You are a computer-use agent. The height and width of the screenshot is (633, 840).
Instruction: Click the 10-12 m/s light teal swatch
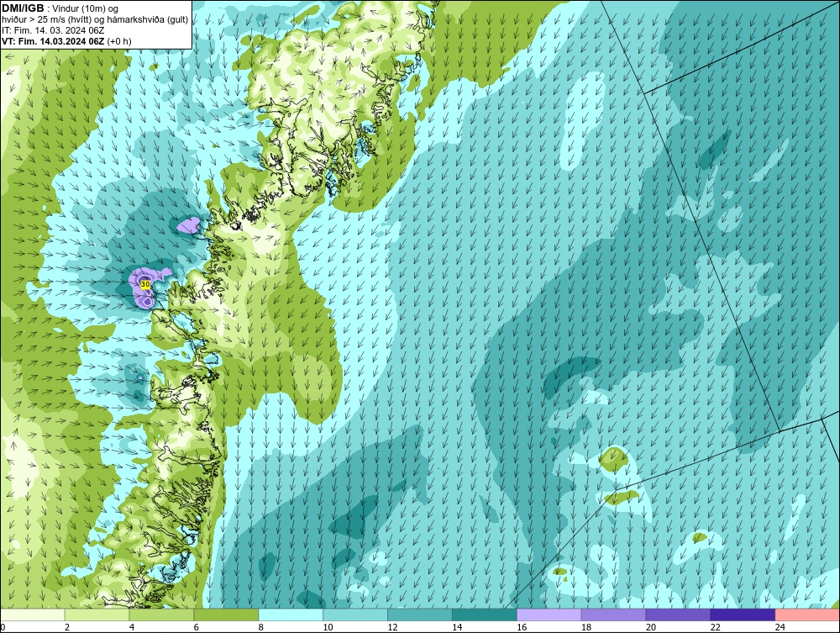354,615
